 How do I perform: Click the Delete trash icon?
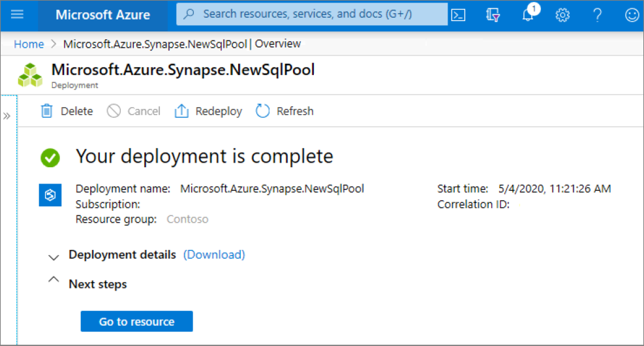(47, 111)
